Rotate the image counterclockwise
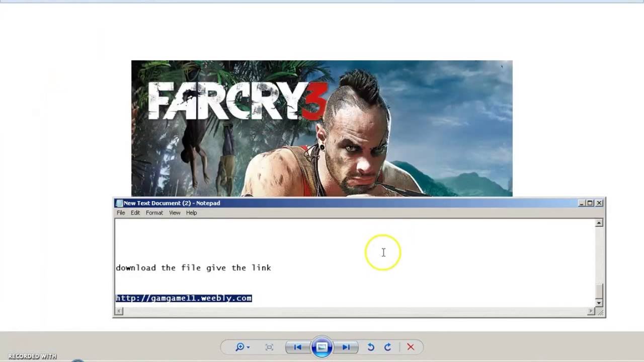 click(371, 347)
